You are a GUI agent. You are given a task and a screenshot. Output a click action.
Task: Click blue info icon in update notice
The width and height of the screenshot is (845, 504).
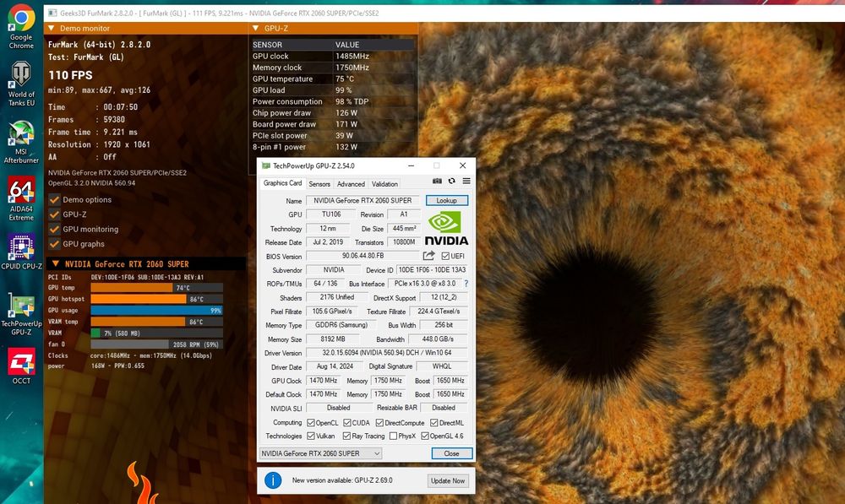273,480
